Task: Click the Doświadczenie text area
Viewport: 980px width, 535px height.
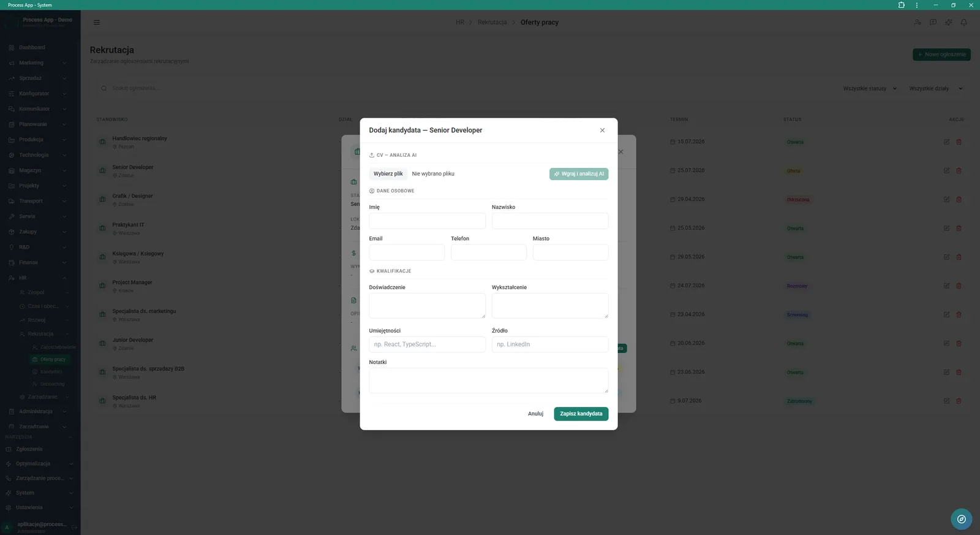Action: tap(427, 306)
